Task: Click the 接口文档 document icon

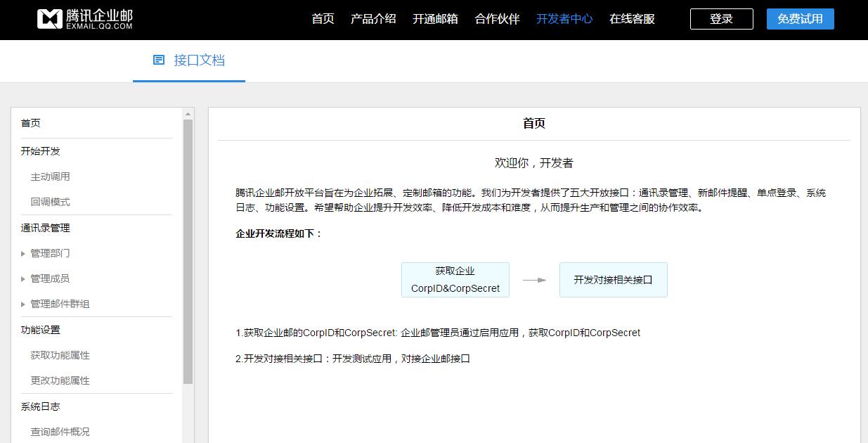Action: 159,60
